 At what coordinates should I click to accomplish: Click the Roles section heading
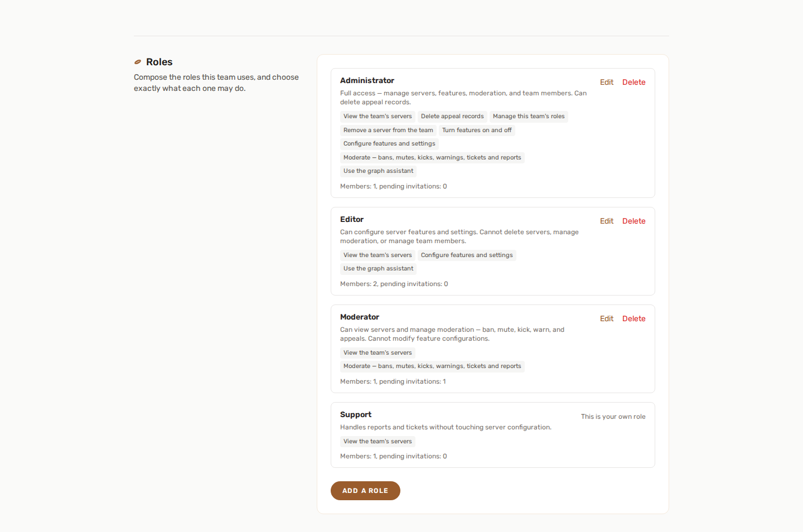click(159, 62)
